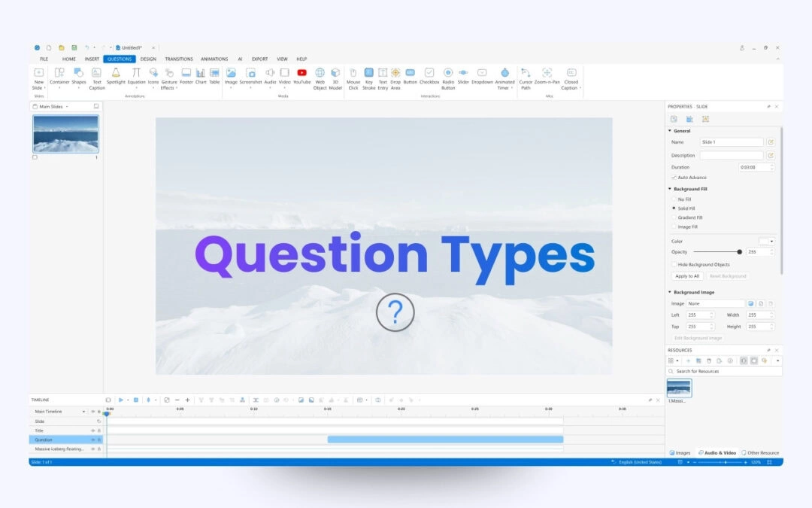The height and width of the screenshot is (508, 812).
Task: Add a Footer to the slide
Action: pos(186,76)
